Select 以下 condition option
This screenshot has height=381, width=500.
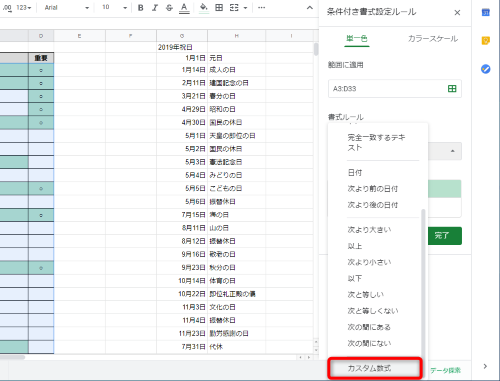point(355,278)
